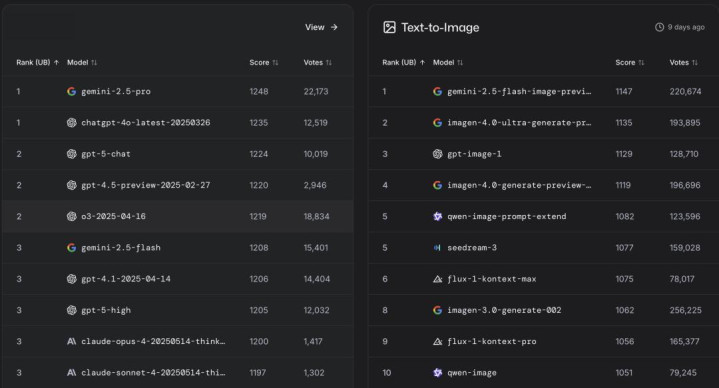Click votes value 18,834 in o3 row
This screenshot has height=388, width=719.
316,216
